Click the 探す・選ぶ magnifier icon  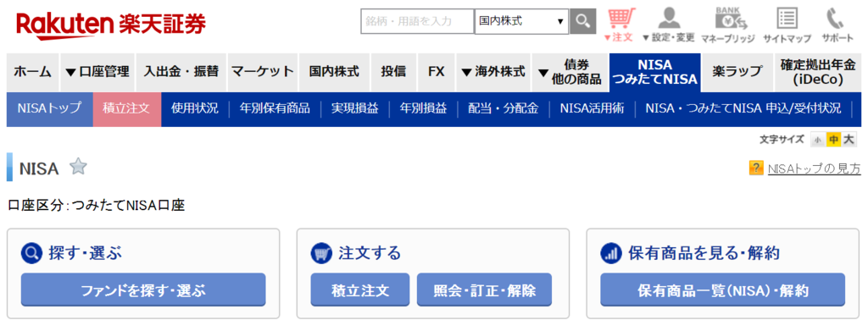(x=31, y=253)
